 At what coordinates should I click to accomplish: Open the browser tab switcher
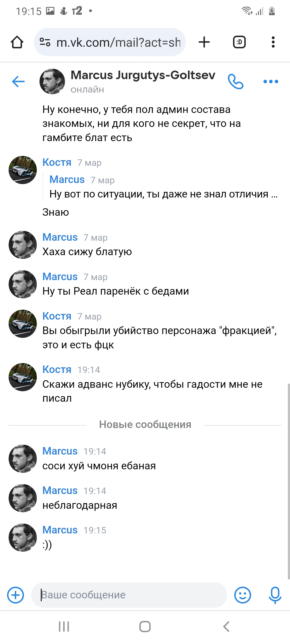pos(239,42)
